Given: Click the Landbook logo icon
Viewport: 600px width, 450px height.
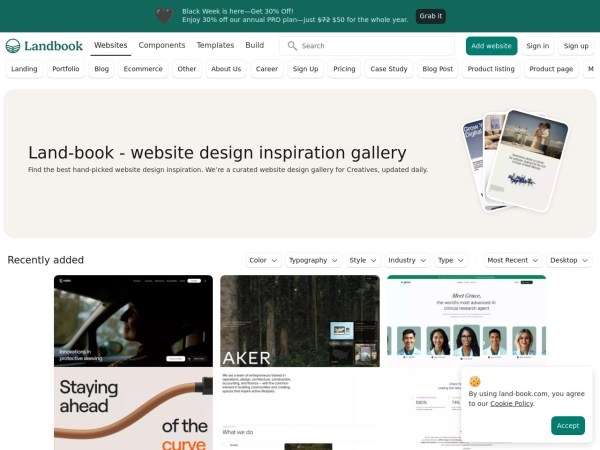Looking at the screenshot, I should pyautogui.click(x=13, y=46).
